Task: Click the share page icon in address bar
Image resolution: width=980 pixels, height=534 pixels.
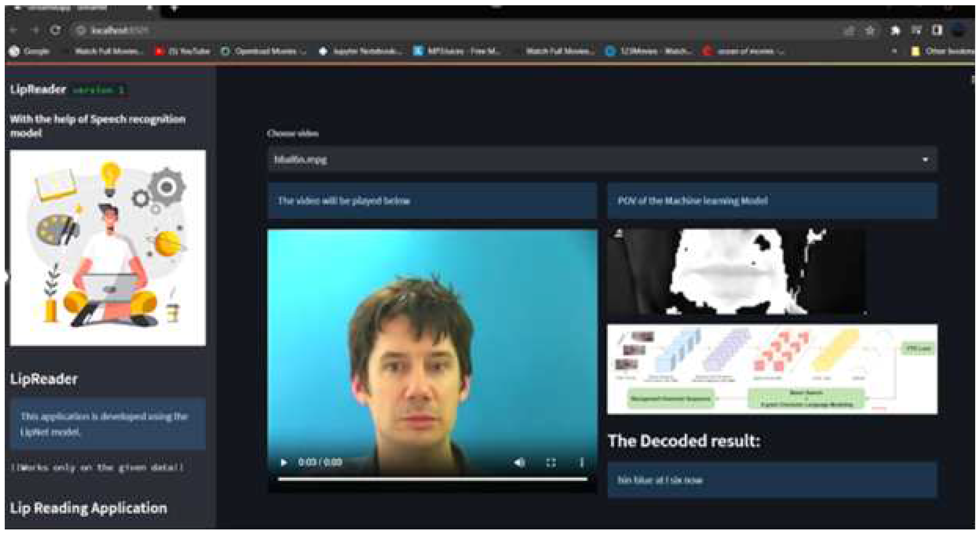Action: coord(849,30)
